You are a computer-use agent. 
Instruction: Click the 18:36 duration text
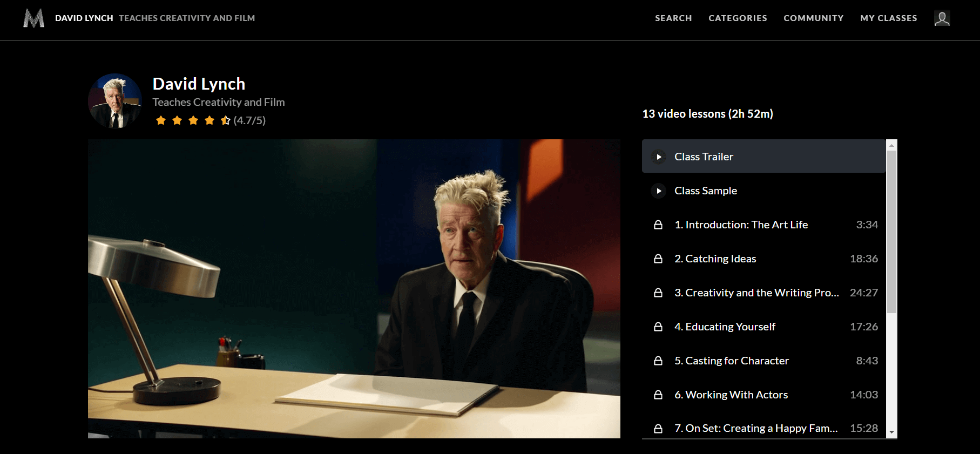[864, 259]
